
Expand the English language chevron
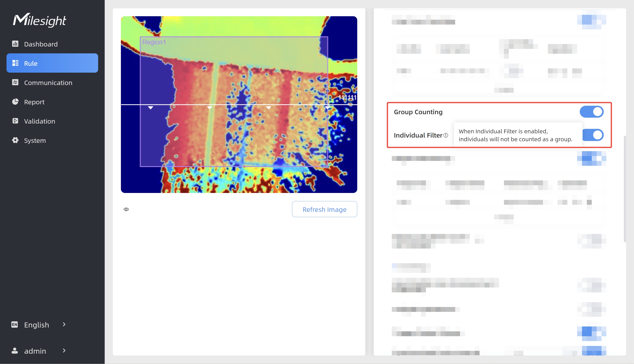[x=64, y=324]
